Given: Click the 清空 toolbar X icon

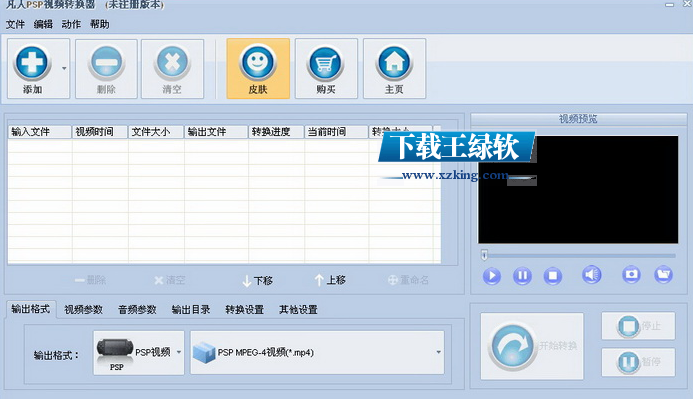Looking at the screenshot, I should tap(172, 63).
